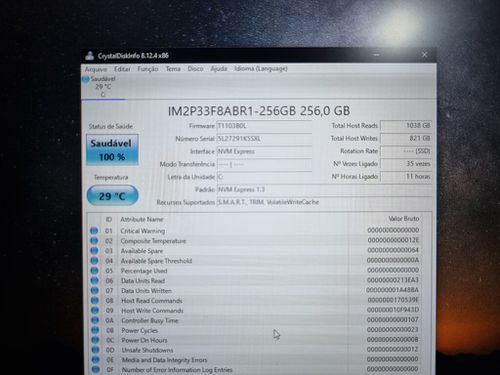
Task: Click the Interface NVM Express field
Action: (264, 151)
